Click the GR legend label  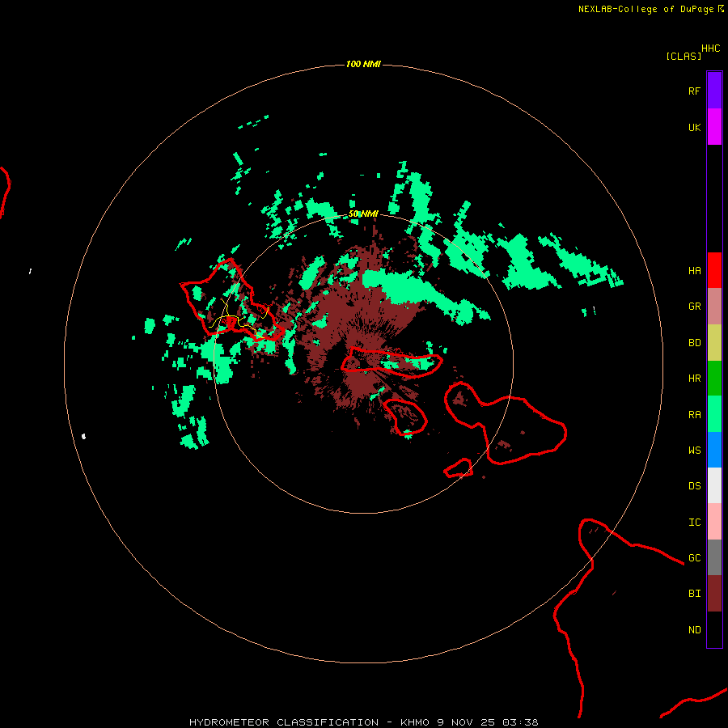pyautogui.click(x=694, y=307)
